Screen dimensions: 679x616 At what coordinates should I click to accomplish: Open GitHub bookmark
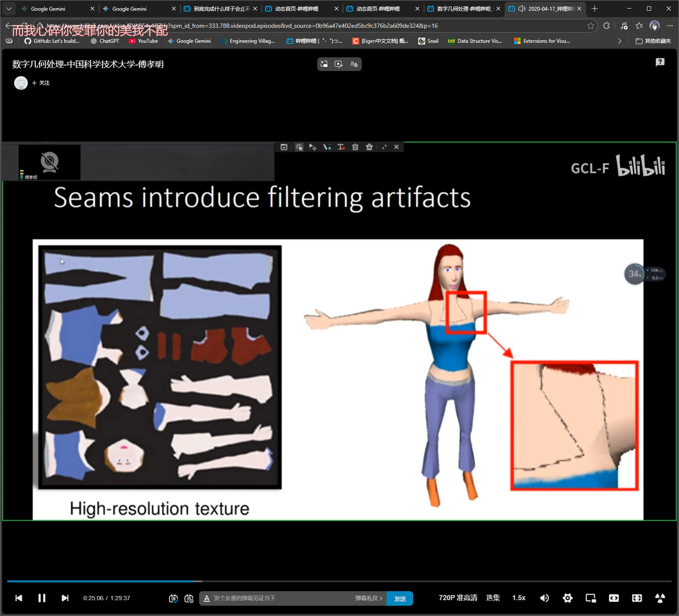click(x=52, y=41)
